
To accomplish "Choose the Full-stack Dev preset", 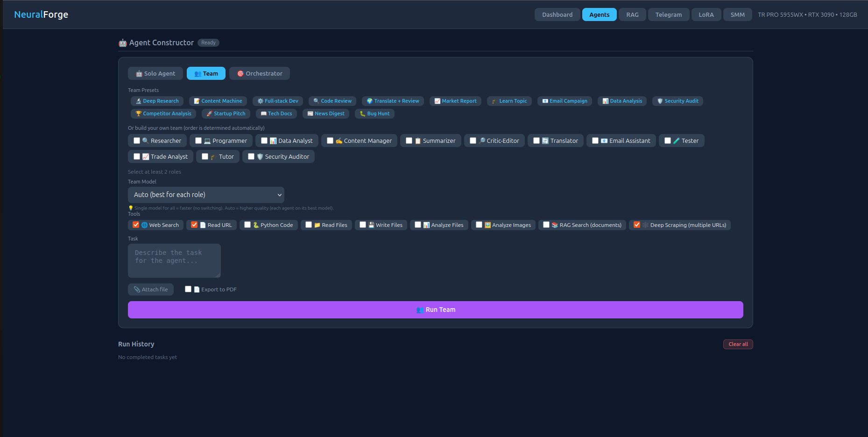I will pyautogui.click(x=277, y=101).
